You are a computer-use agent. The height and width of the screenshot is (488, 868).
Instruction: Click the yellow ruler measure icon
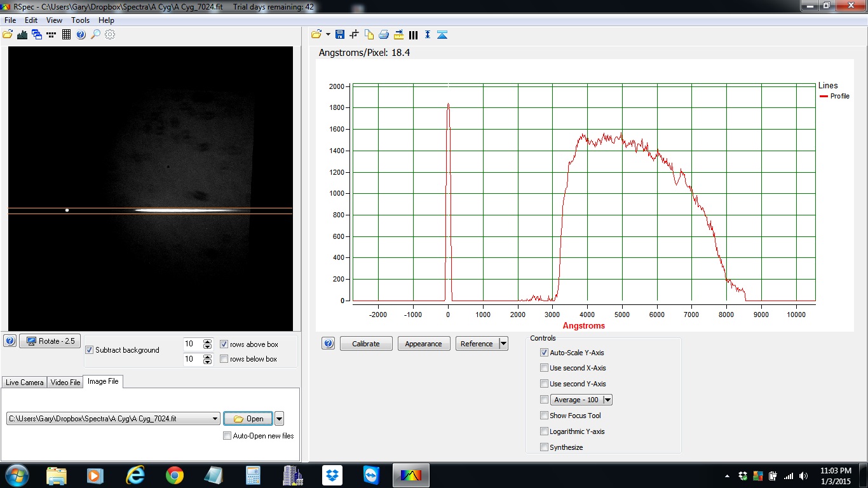(398, 34)
